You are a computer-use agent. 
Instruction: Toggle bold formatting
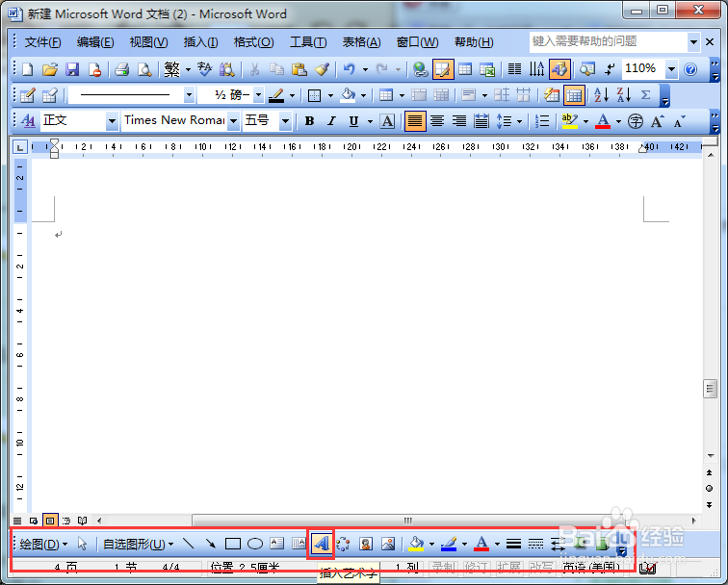[309, 121]
